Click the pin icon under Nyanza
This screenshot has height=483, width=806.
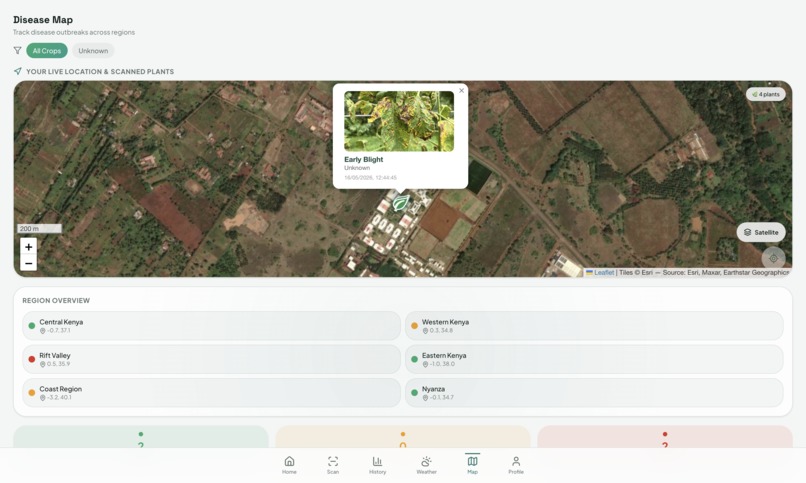point(425,398)
